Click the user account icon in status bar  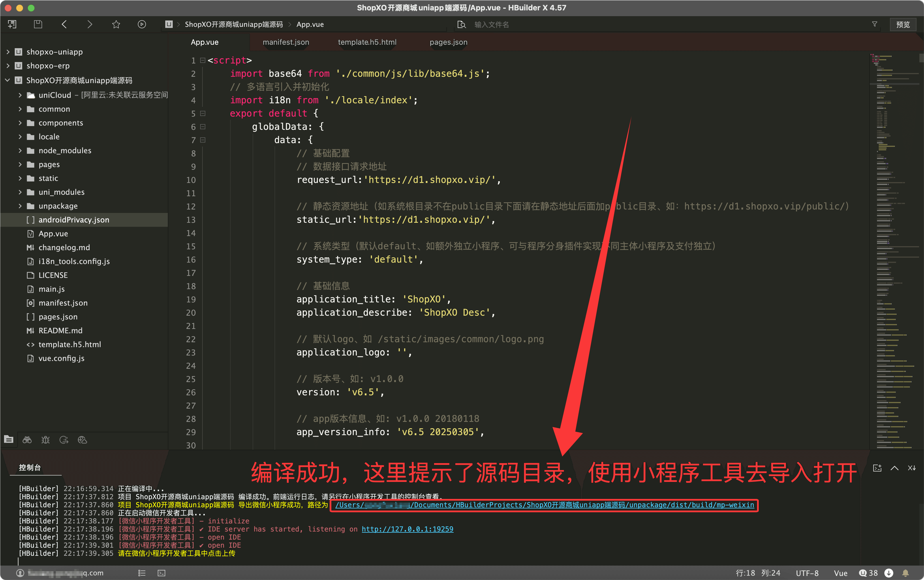click(x=20, y=573)
